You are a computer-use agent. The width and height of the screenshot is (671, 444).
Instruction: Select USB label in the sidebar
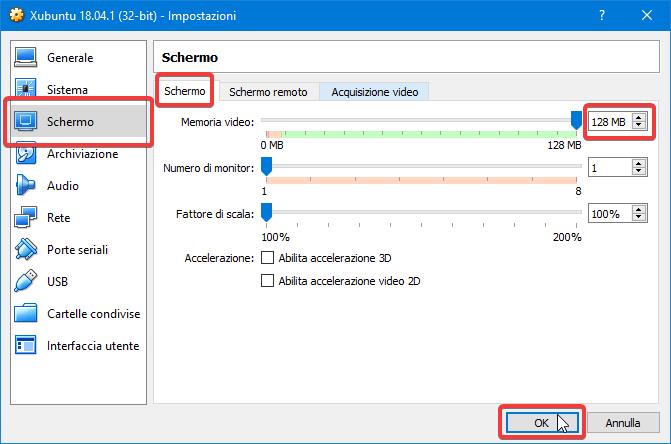[x=57, y=282]
